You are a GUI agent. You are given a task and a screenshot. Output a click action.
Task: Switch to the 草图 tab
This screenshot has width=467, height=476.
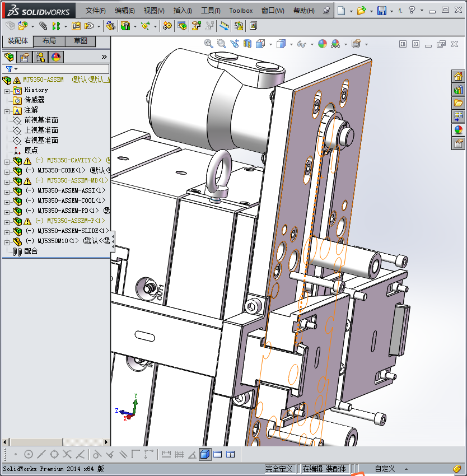coord(81,41)
